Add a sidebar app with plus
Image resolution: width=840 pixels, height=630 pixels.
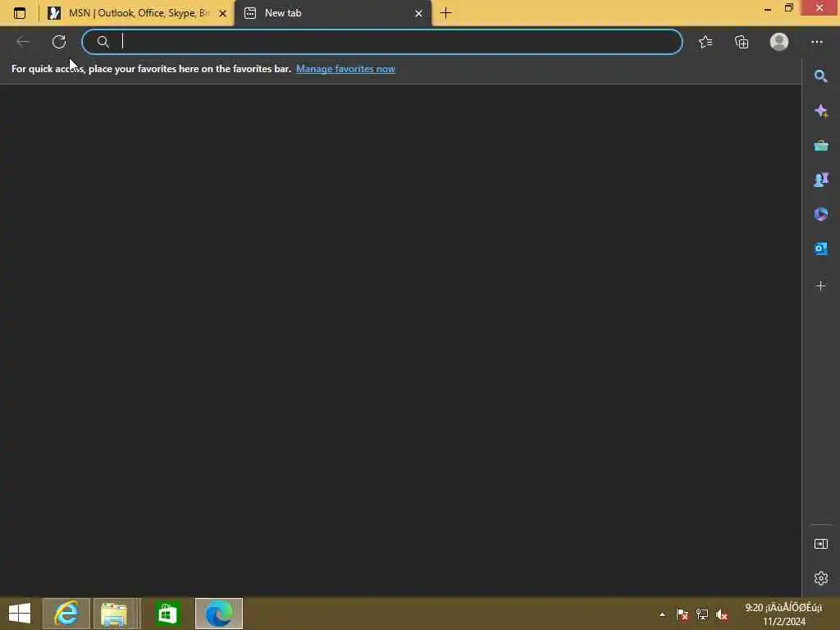[x=820, y=285]
